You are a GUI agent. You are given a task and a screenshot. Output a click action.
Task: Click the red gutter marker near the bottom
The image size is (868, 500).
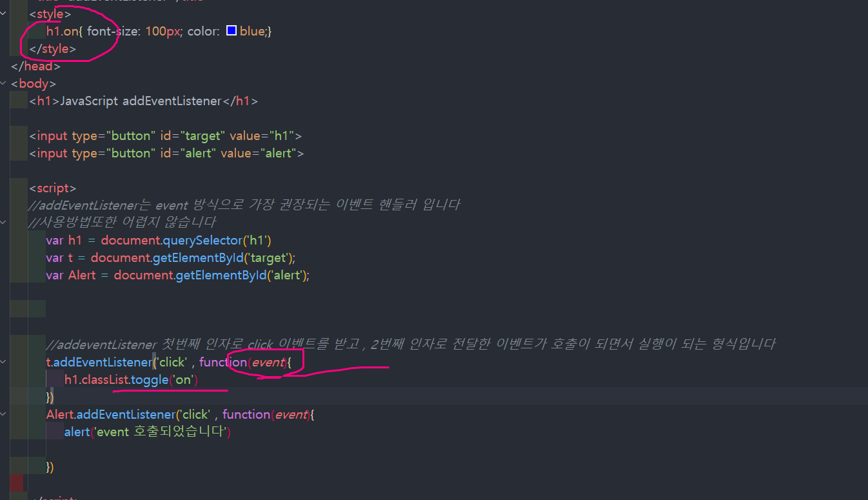17,483
